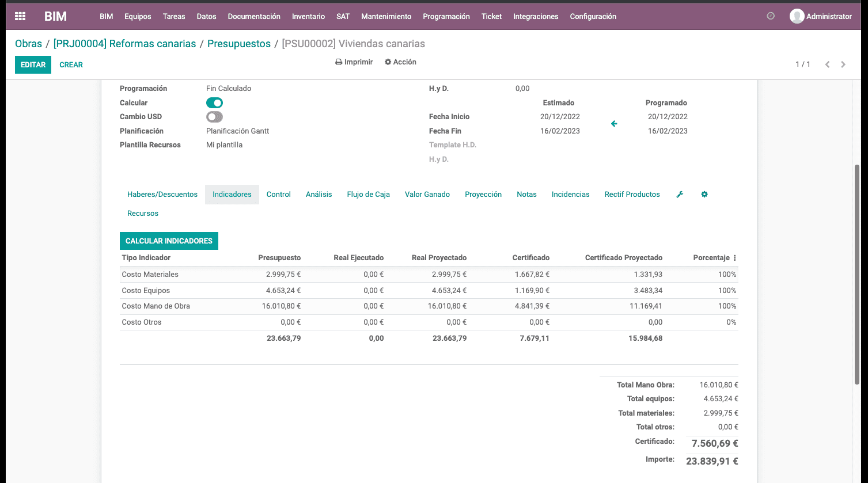Open the Notas tab

[x=526, y=195]
